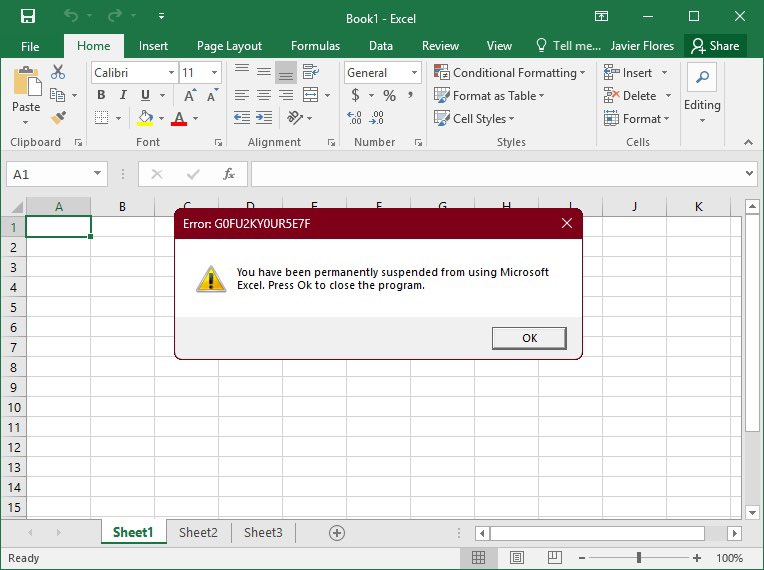Open the File menu

point(30,46)
